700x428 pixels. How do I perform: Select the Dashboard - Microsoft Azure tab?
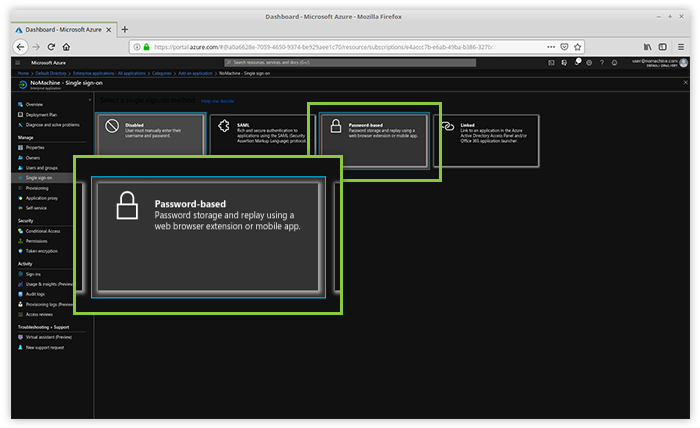(x=64, y=29)
